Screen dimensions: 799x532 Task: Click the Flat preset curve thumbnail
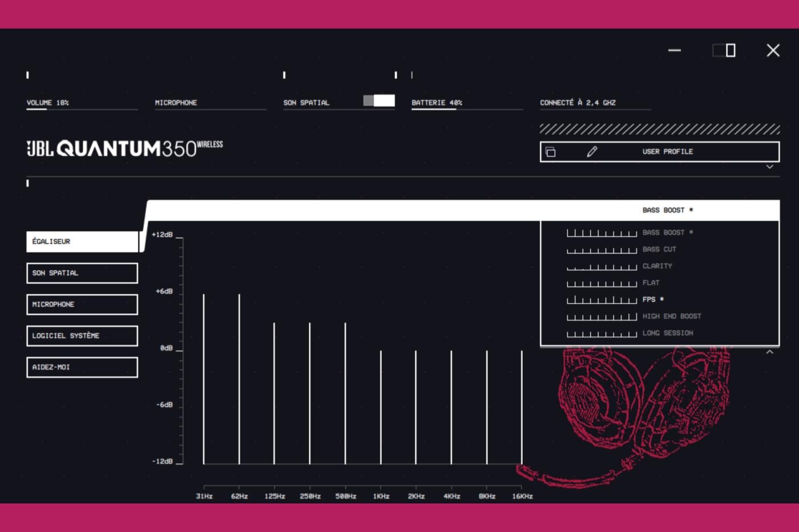click(602, 283)
